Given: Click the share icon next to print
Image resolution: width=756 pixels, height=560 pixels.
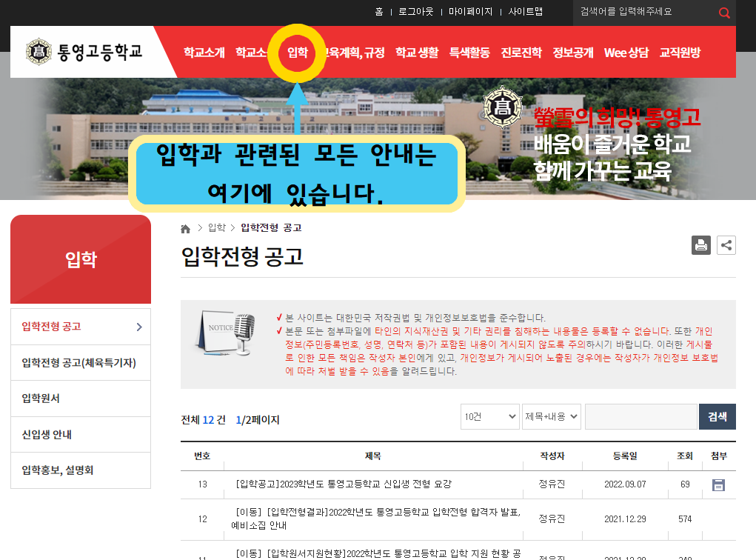Looking at the screenshot, I should [x=726, y=245].
